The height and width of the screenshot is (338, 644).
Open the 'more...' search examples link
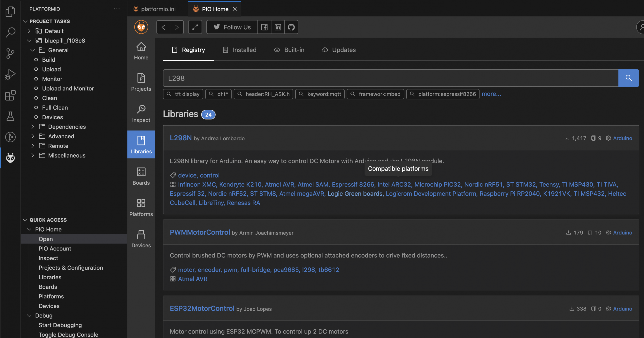point(491,94)
